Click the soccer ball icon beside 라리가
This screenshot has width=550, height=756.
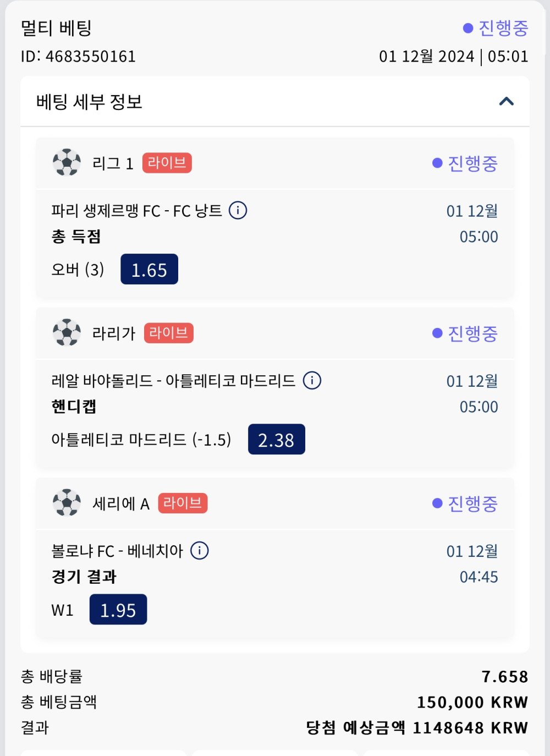(67, 332)
